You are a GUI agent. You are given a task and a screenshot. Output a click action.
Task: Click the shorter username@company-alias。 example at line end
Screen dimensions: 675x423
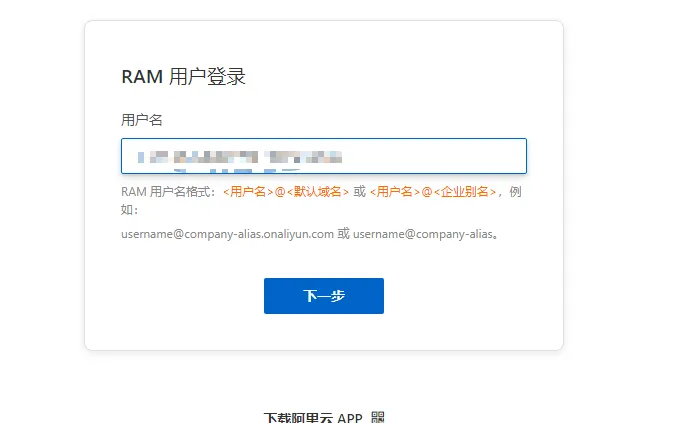pos(426,234)
